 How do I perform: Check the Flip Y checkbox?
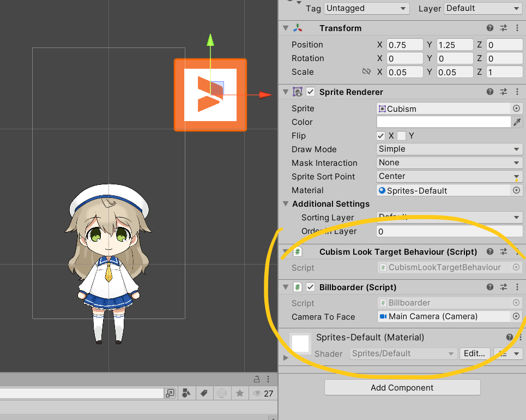401,136
